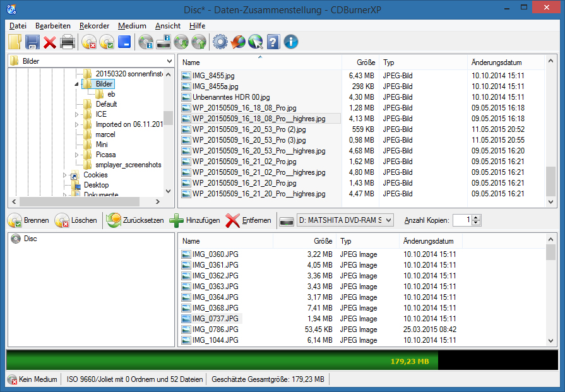
Task: Open the MATSHITA DVD-RAM drive dropdown
Action: tap(345, 220)
